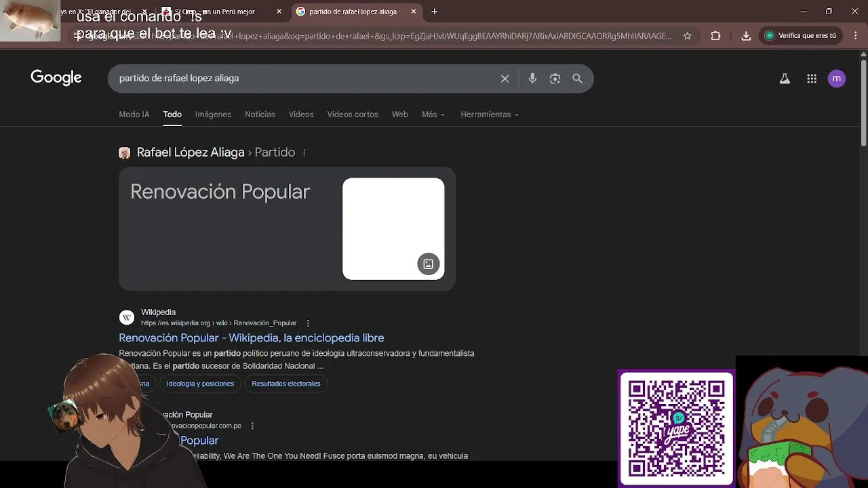Open the Google apps grid
868x488 pixels.
coord(812,79)
